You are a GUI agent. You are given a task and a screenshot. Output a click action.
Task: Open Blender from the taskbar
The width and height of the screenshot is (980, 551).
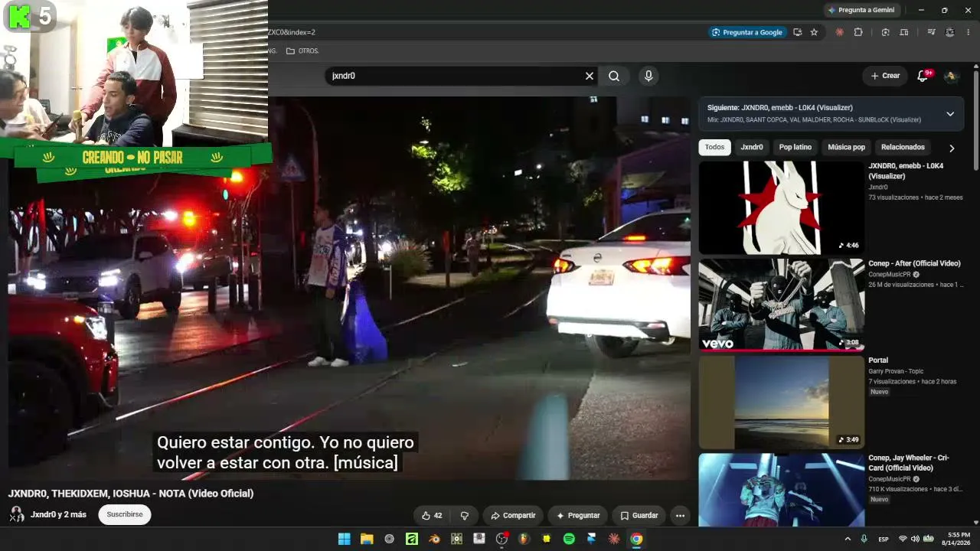pyautogui.click(x=434, y=539)
